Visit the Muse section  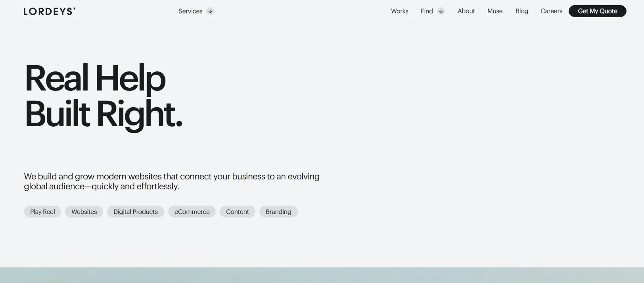[x=495, y=11]
